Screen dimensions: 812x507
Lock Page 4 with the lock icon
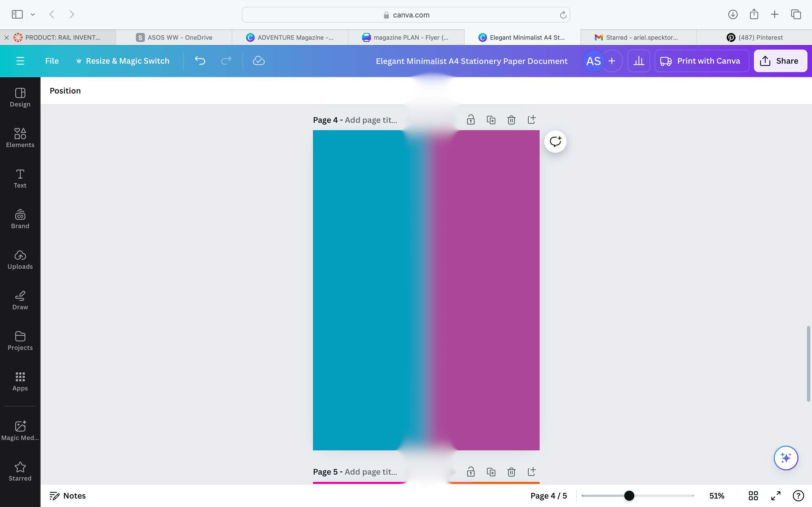coord(470,120)
